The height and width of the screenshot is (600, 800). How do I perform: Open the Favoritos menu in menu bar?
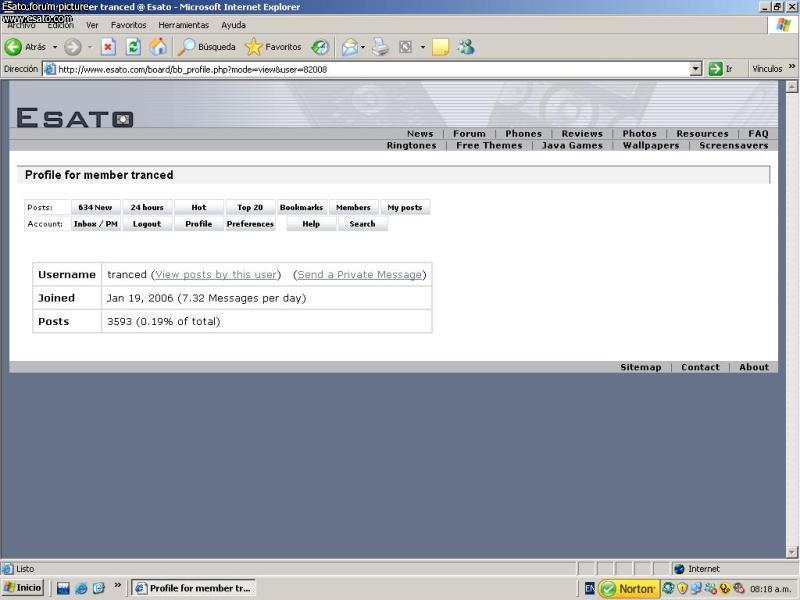[129, 25]
